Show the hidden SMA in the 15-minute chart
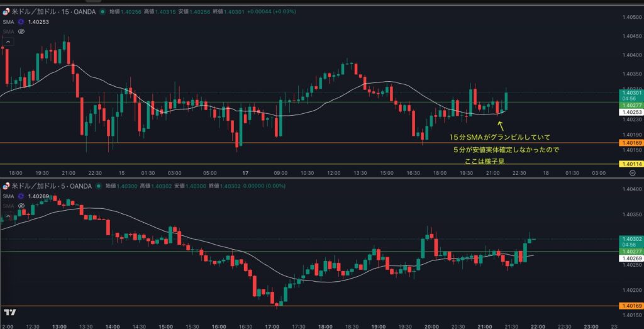The height and width of the screenshot is (329, 644). tap(21, 31)
